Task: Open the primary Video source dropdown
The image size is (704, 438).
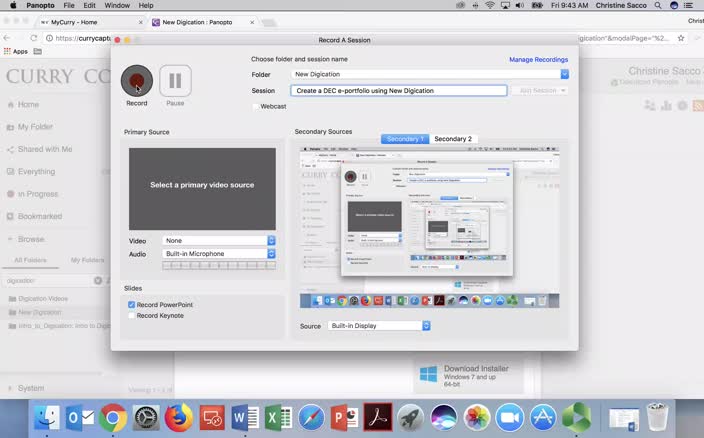Action: pos(219,241)
